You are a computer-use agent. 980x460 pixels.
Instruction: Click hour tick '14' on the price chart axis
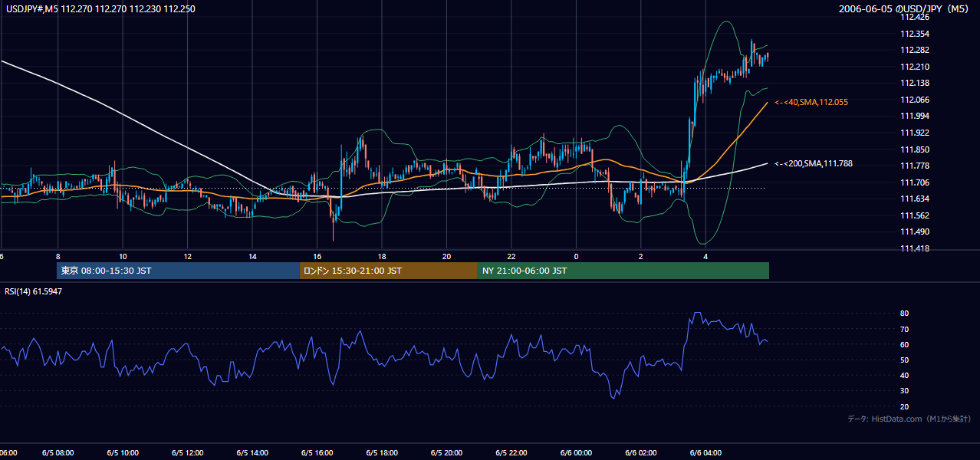[x=252, y=256]
